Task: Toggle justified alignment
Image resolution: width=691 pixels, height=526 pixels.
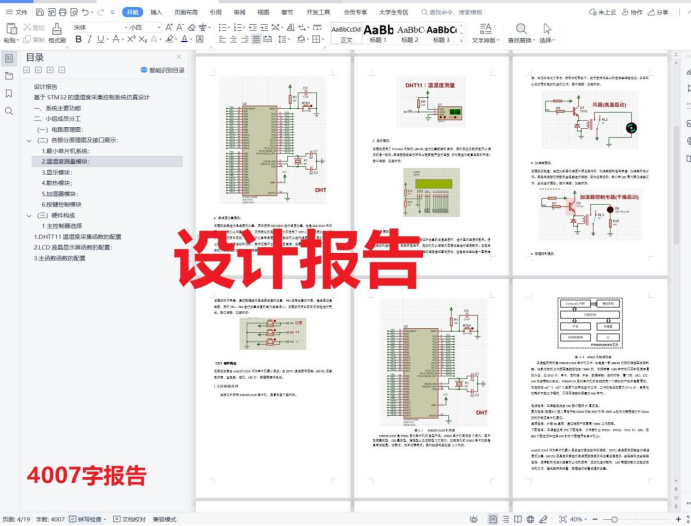Action: point(256,39)
